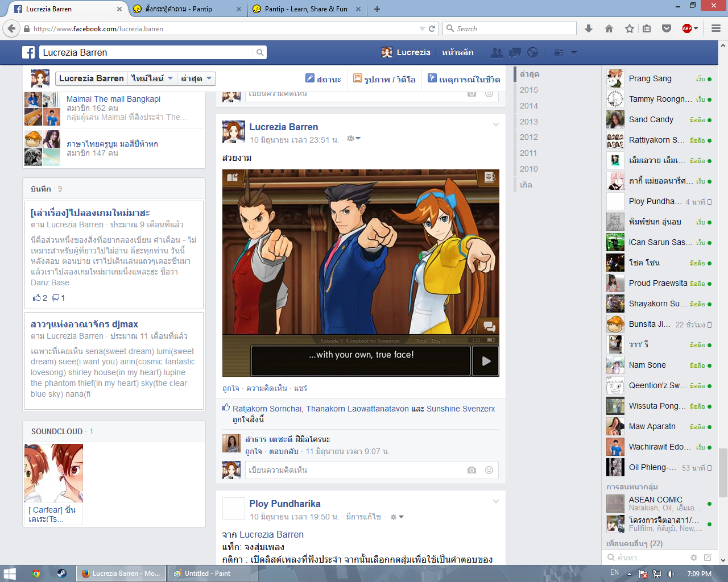Jump to year 2013 in timeline

point(528,122)
